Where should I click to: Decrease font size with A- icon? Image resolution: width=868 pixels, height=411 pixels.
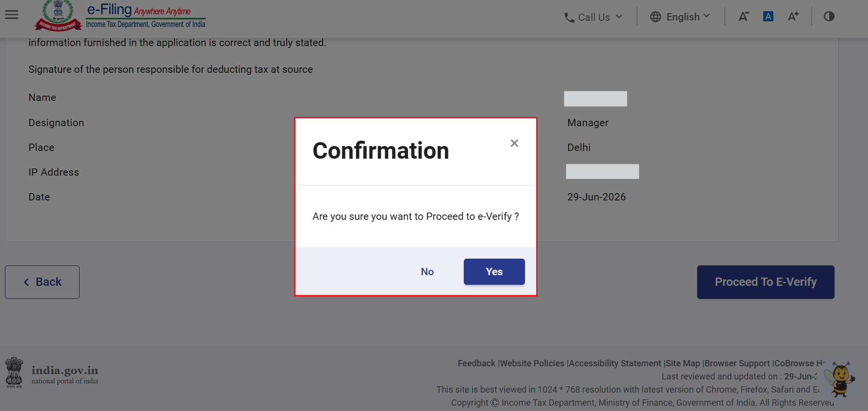[743, 16]
